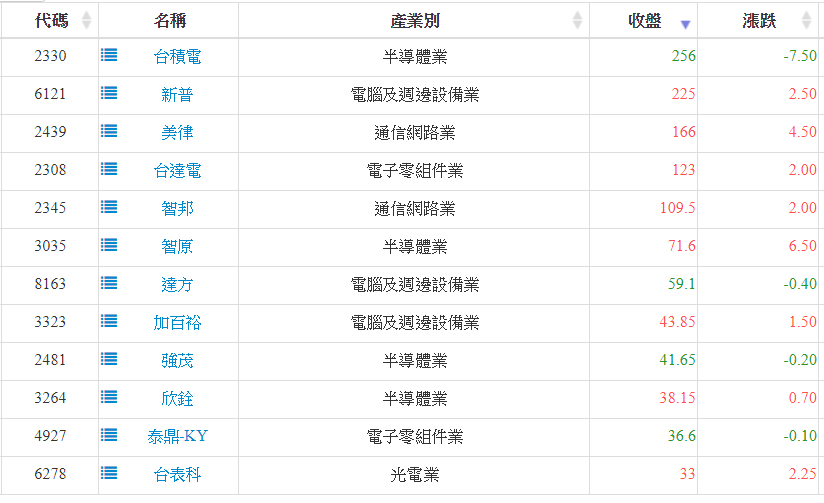This screenshot has height=503, width=824.
Task: Click the list icon beside 台達電
Action: (109, 170)
